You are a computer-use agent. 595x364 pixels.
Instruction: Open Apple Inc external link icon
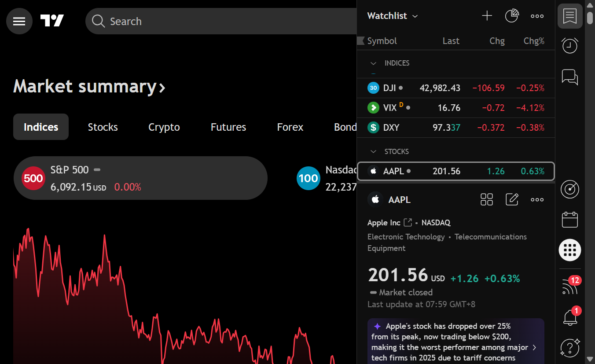click(408, 222)
